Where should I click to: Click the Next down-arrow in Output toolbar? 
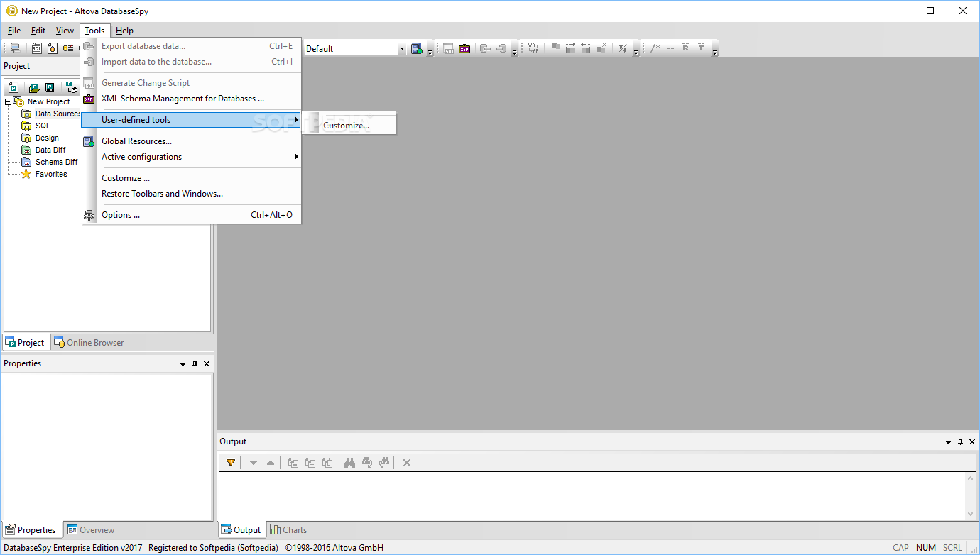(254, 463)
